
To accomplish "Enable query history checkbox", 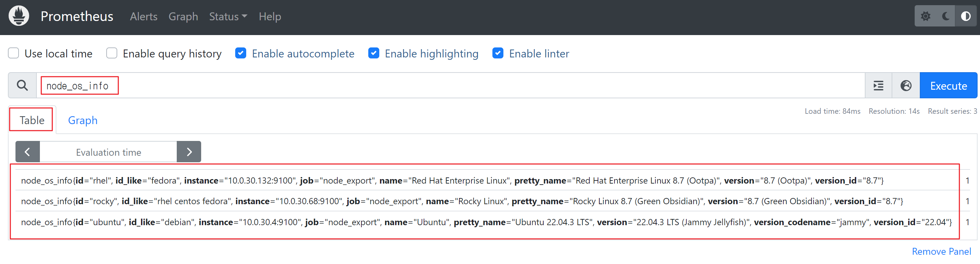I will (x=112, y=53).
